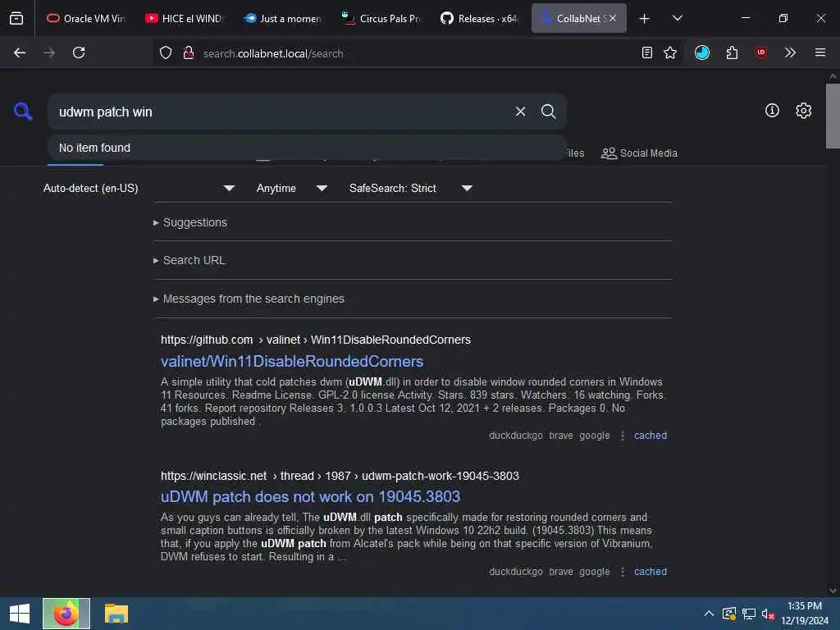Image resolution: width=840 pixels, height=630 pixels.
Task: Switch to HICE el WIND YouTube tab
Action: [x=184, y=18]
